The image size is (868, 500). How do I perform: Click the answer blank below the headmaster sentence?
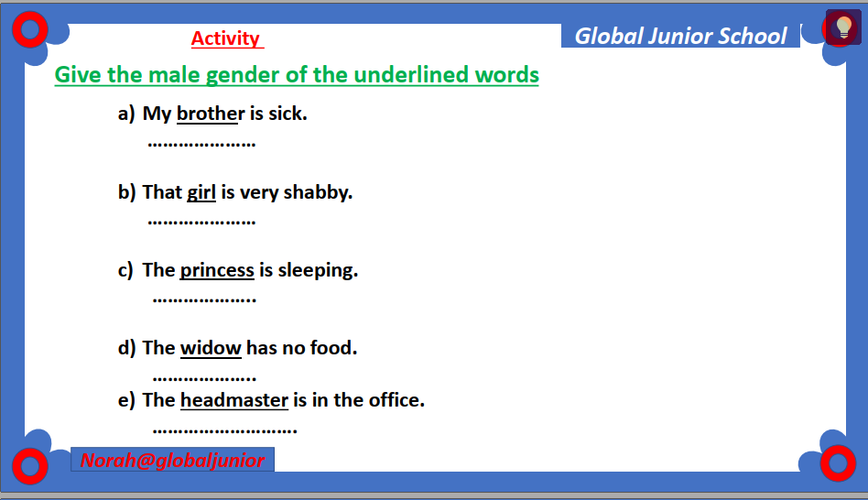(224, 429)
